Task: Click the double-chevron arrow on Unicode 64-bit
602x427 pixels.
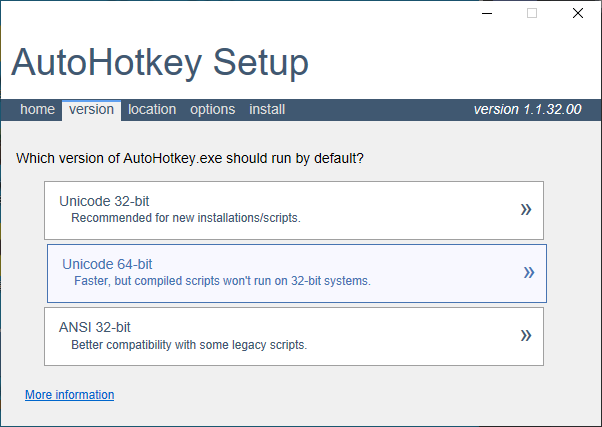Action: pos(529,273)
